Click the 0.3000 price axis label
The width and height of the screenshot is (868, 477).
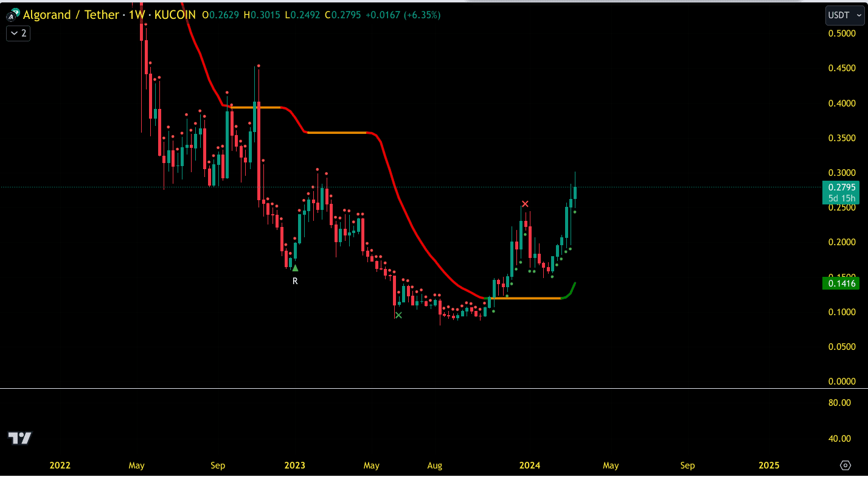pos(842,173)
